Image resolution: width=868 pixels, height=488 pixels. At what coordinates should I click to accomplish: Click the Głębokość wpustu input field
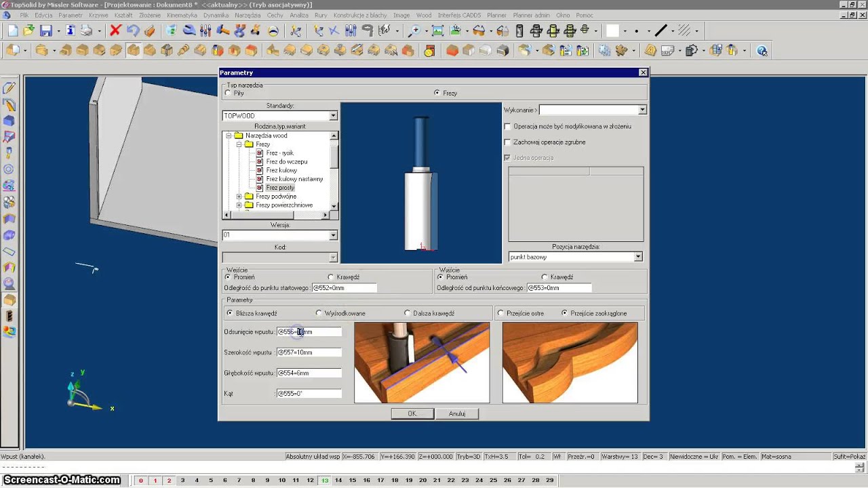coord(309,373)
